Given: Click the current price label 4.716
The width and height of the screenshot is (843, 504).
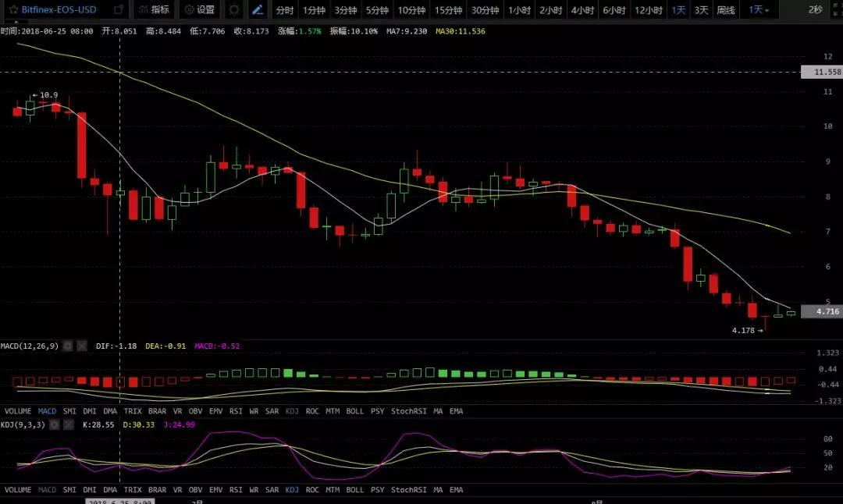Looking at the screenshot, I should [822, 311].
